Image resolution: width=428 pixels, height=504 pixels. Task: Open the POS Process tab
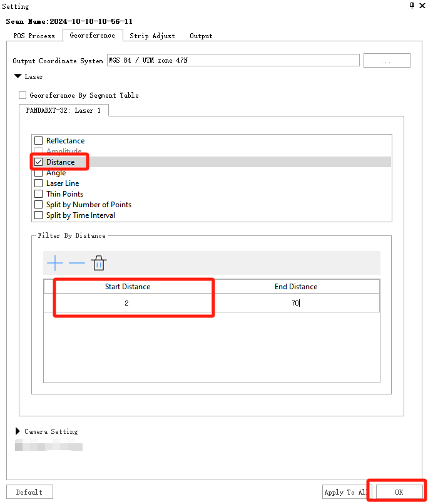point(34,36)
